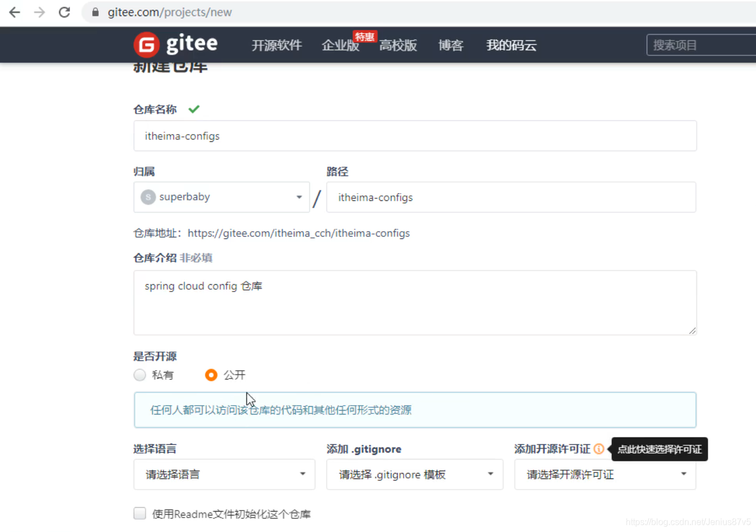
Task: Click the green checkmark beside 仓库名称
Action: pos(194,109)
